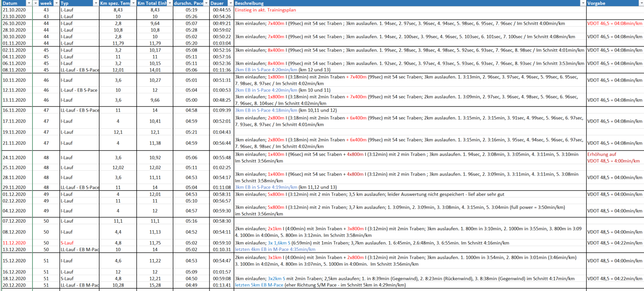Open the Dauer column filter dropdown

230,3
